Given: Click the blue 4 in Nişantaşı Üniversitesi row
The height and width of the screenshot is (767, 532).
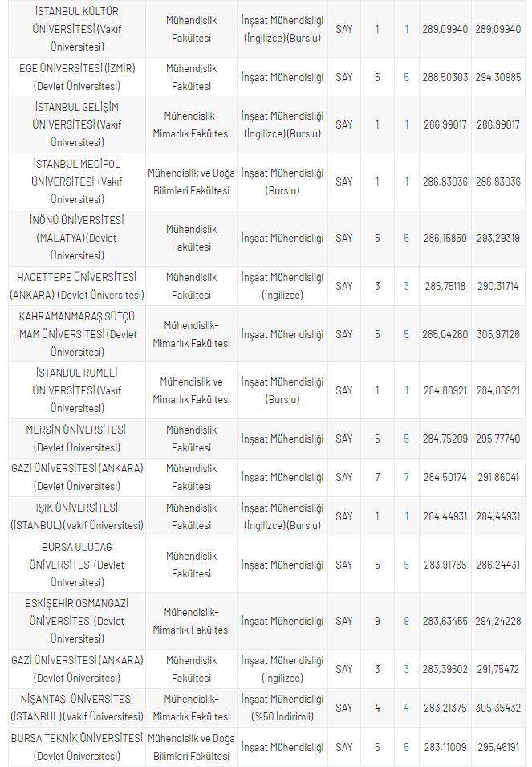Looking at the screenshot, I should pyautogui.click(x=406, y=708).
